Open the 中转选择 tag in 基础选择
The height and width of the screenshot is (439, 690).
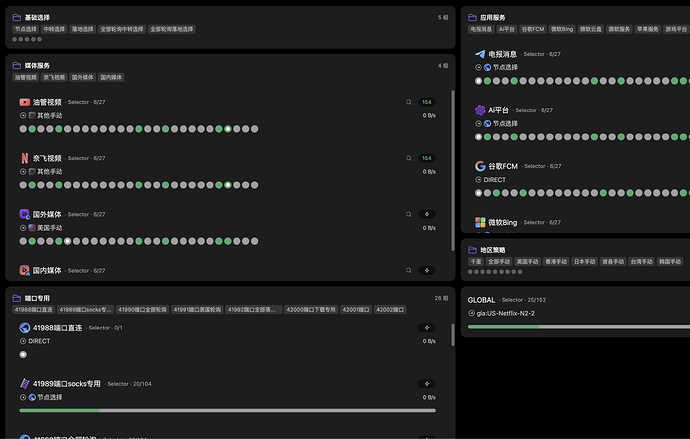[54, 29]
